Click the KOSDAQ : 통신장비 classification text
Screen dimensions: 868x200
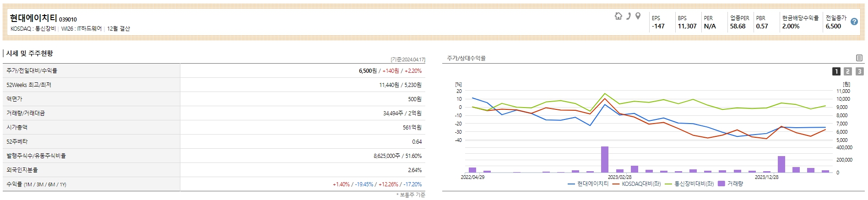(33, 28)
